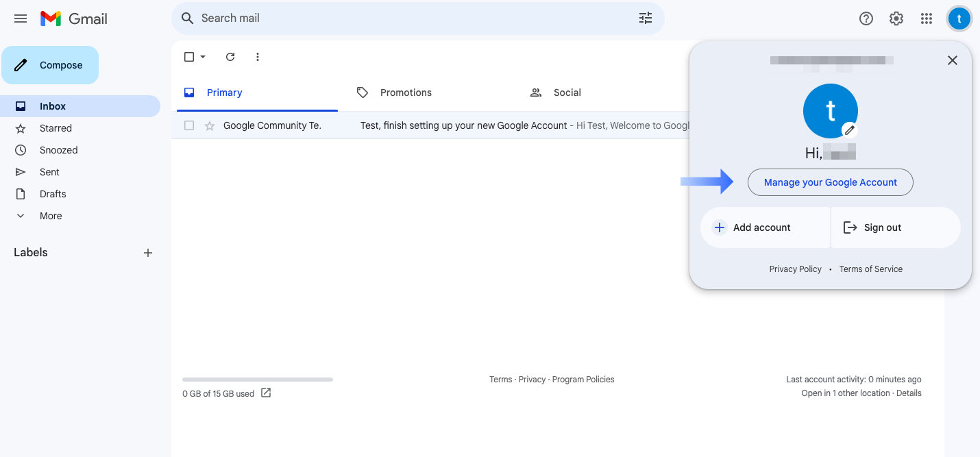
Task: Check the select-all conversations checkbox
Action: (x=189, y=57)
